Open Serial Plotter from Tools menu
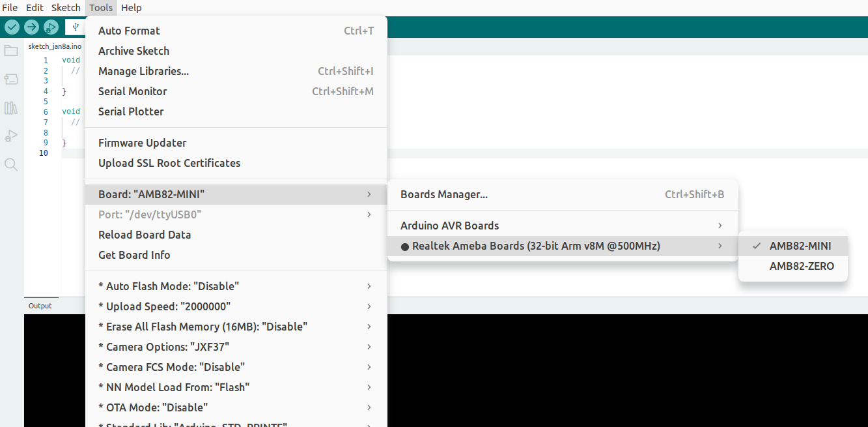 [236, 111]
